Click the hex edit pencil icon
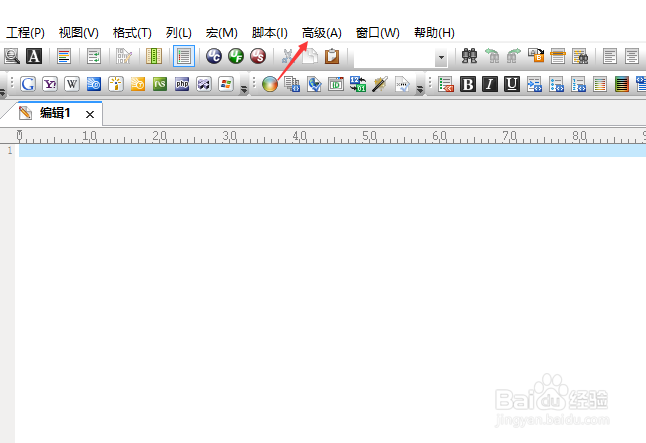The image size is (646, 443). [124, 56]
